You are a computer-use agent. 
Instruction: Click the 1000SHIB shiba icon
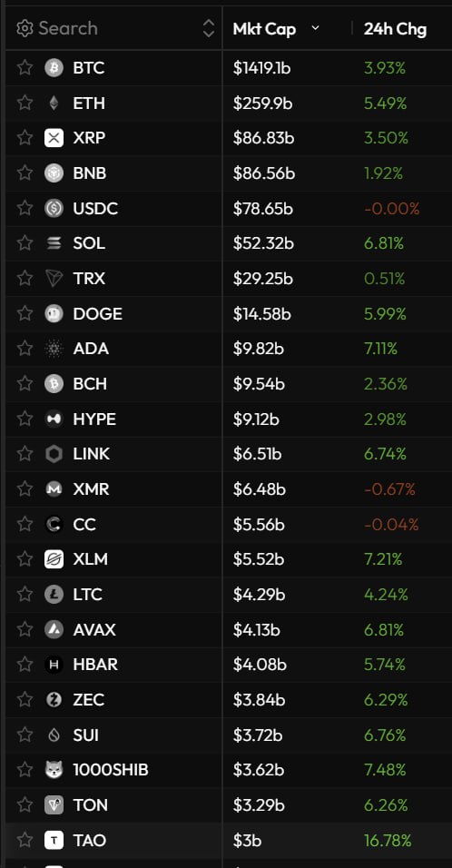click(54, 769)
